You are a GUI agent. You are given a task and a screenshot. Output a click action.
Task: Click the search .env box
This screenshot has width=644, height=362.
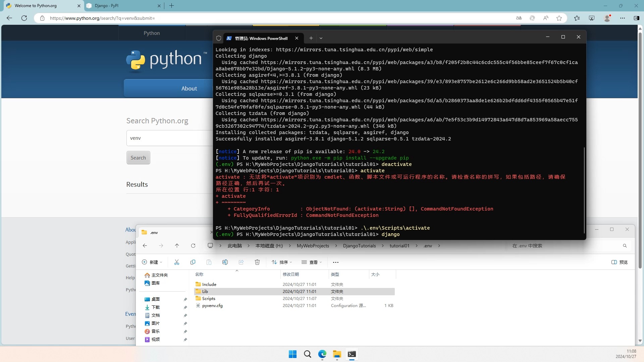click(x=569, y=246)
